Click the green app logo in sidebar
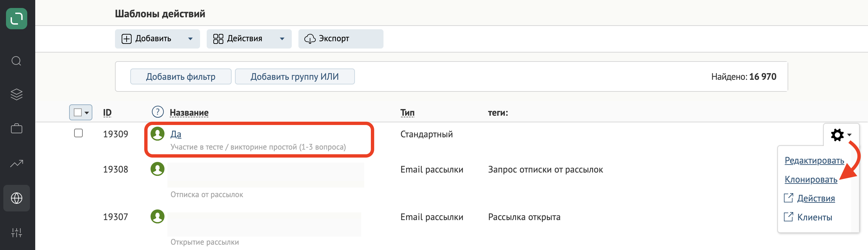The image size is (868, 250). [17, 19]
